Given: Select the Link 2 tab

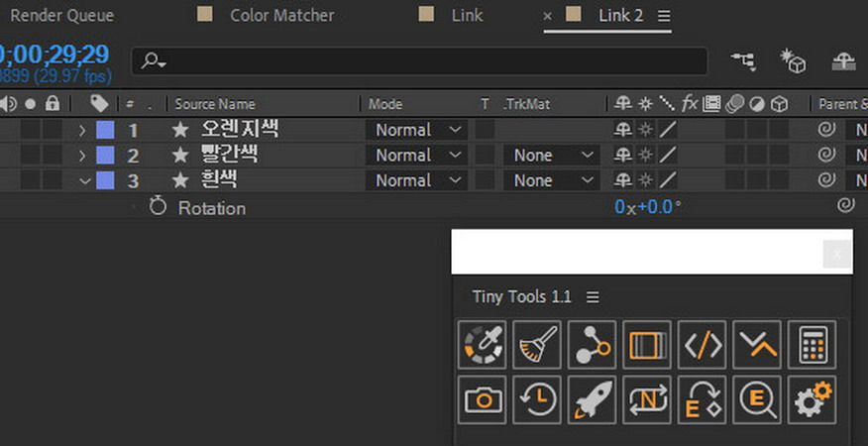Looking at the screenshot, I should (x=620, y=16).
